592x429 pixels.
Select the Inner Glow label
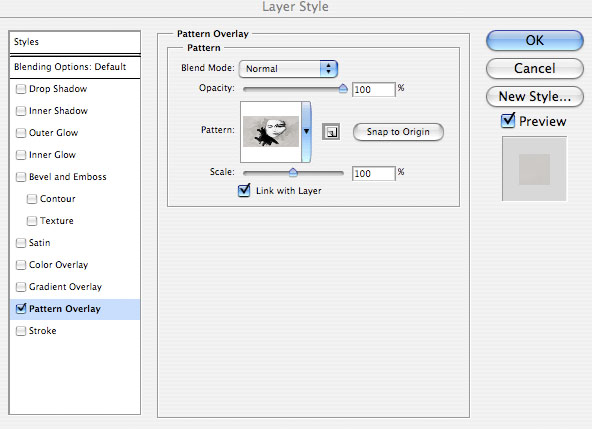52,155
